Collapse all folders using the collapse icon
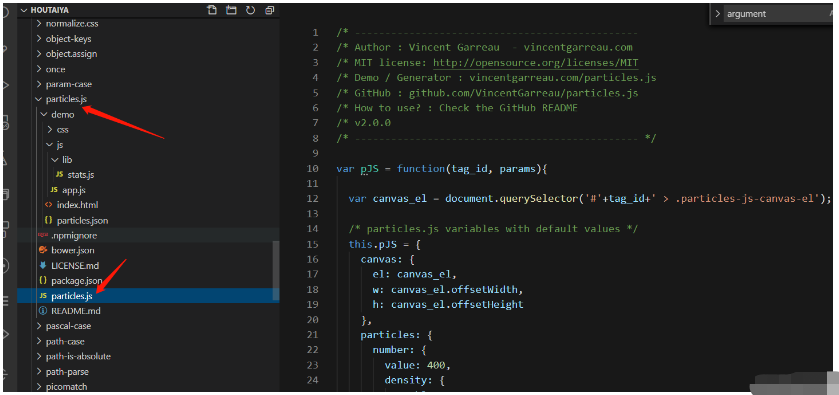This screenshot has height=395, width=839. pos(269,10)
